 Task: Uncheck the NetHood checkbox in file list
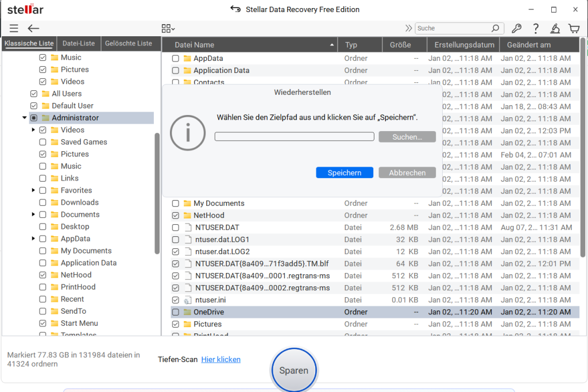(176, 216)
